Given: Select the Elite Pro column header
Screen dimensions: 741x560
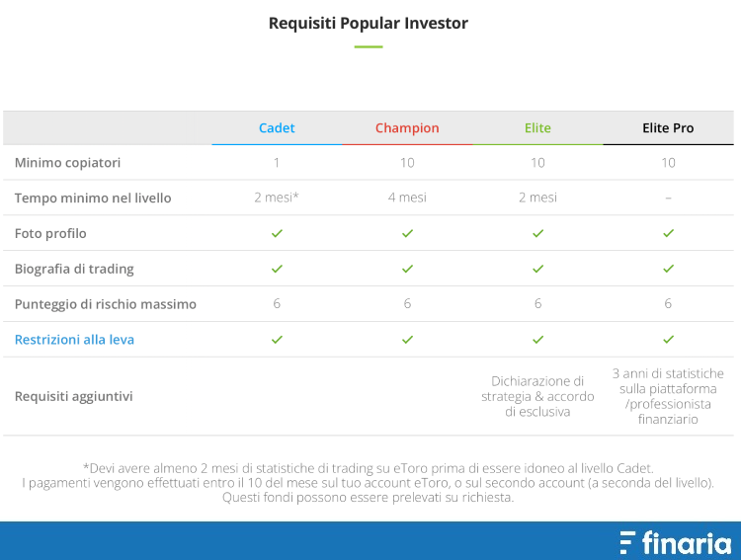Looking at the screenshot, I should (x=668, y=128).
